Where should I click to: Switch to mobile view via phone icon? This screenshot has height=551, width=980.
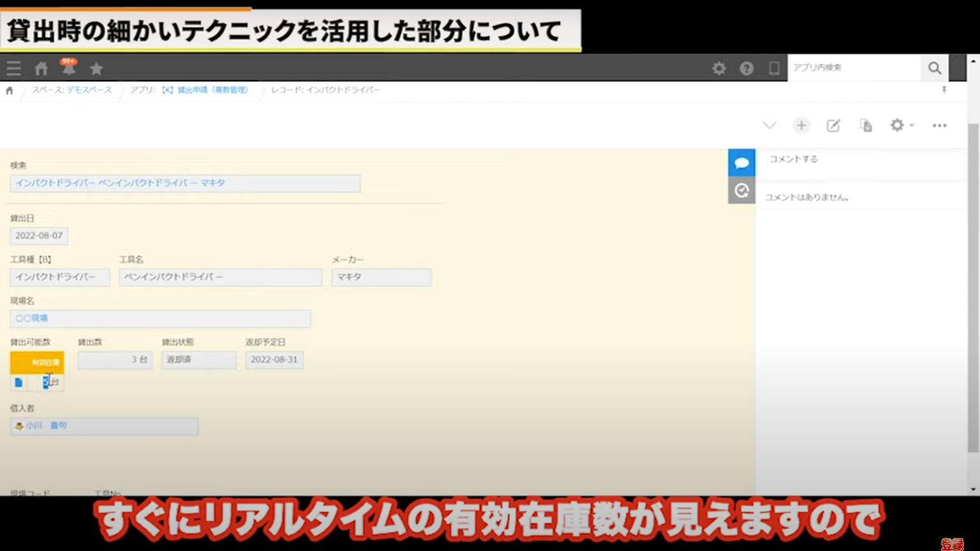[774, 68]
